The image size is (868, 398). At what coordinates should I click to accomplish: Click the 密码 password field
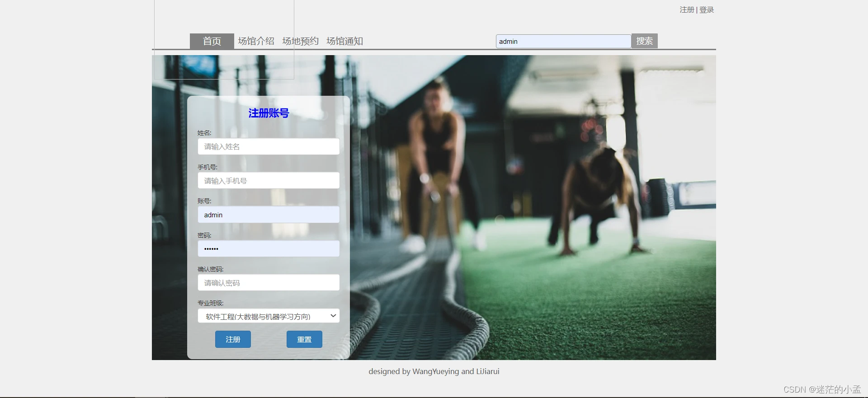[x=269, y=248]
